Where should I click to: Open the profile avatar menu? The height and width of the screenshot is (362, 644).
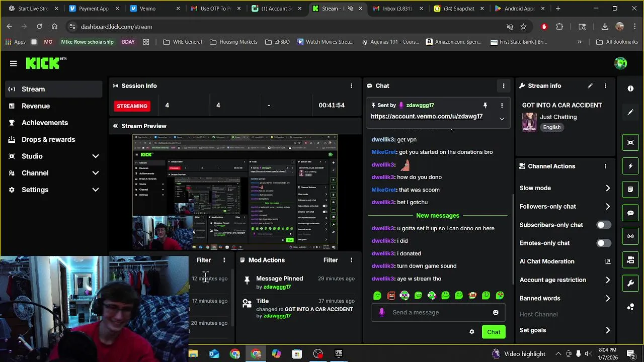pos(620,63)
